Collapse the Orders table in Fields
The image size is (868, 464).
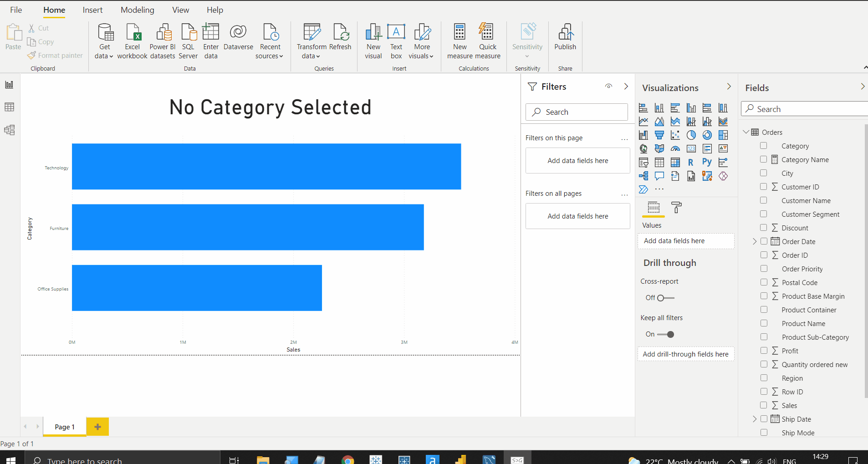746,132
